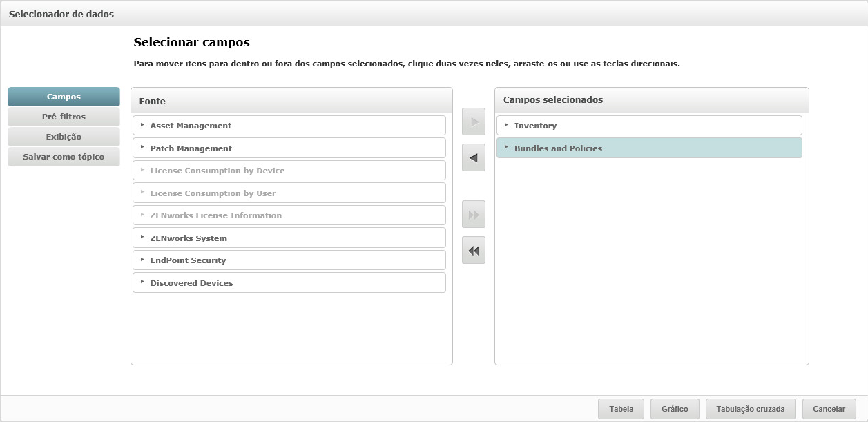The height and width of the screenshot is (422, 868).
Task: Expand the Inventory arrow in selected fields
Action: point(506,125)
